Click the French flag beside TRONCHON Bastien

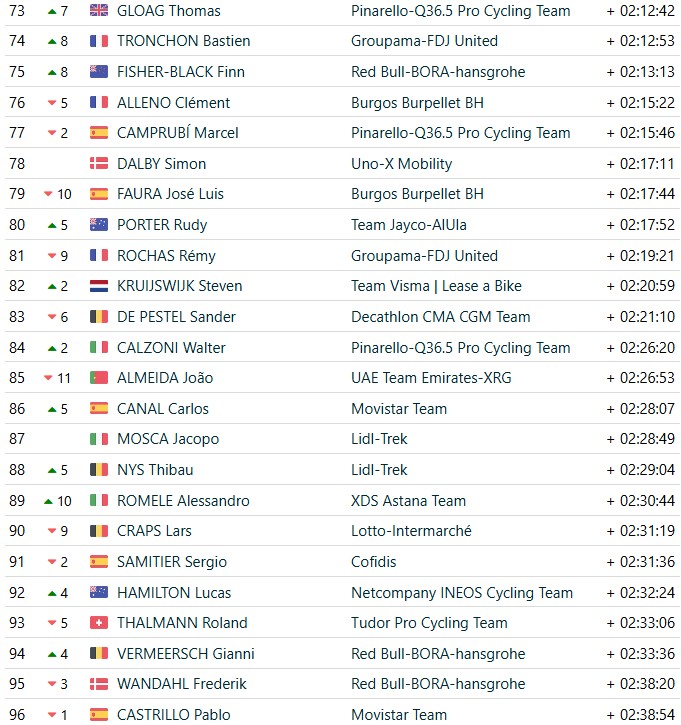[98, 41]
